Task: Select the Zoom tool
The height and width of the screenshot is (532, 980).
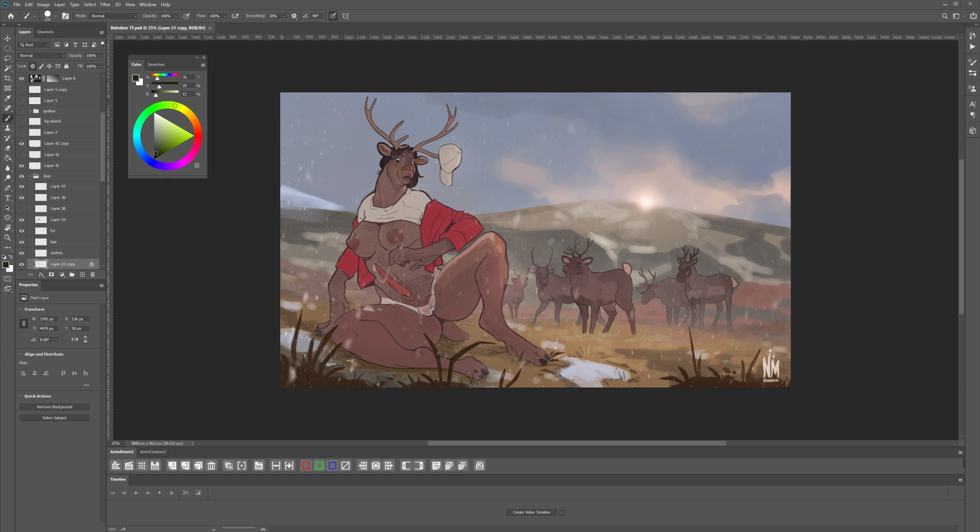Action: click(x=8, y=238)
